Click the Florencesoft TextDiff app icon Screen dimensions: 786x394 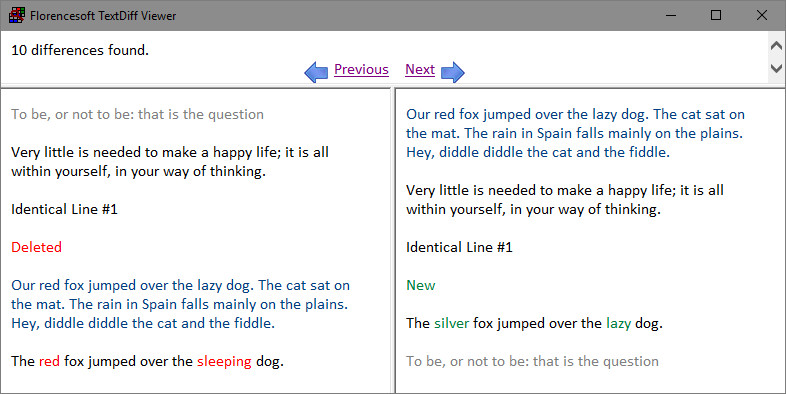click(x=17, y=16)
